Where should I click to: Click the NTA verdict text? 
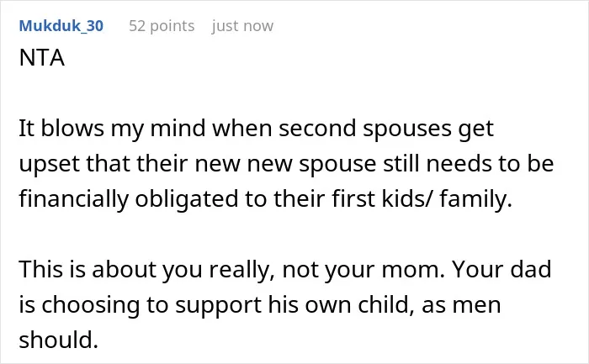(x=42, y=58)
